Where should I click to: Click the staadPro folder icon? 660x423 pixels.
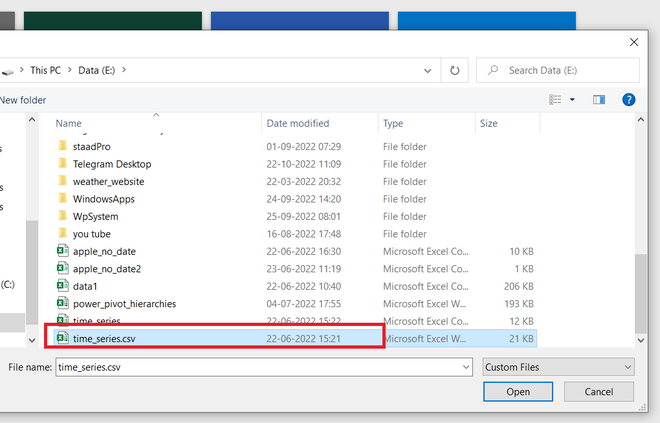tap(63, 146)
